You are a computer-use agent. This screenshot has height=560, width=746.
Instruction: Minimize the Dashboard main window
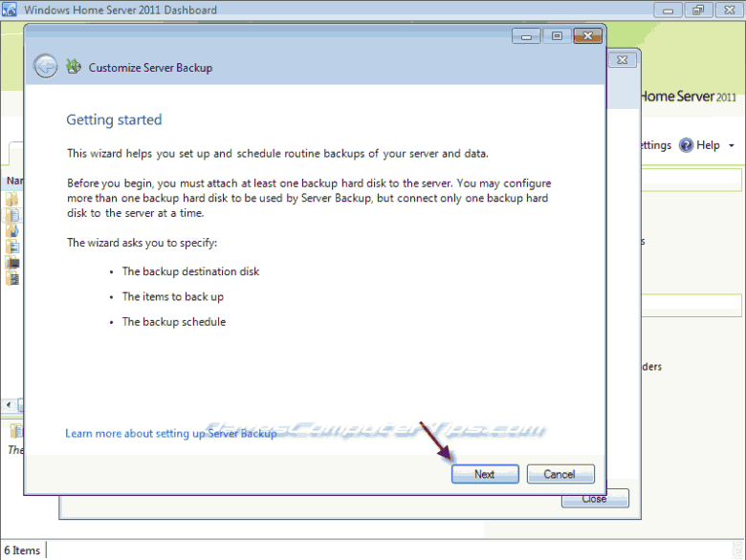coord(668,10)
